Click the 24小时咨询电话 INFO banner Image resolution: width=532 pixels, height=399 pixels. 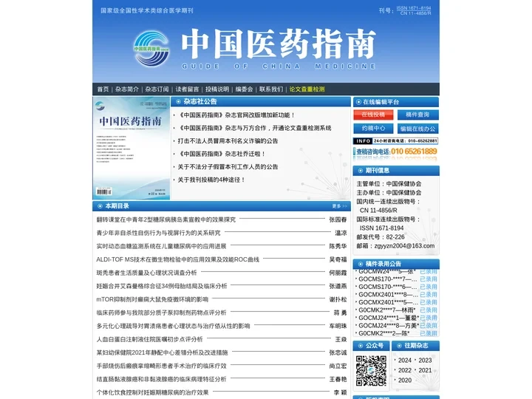[x=395, y=141]
